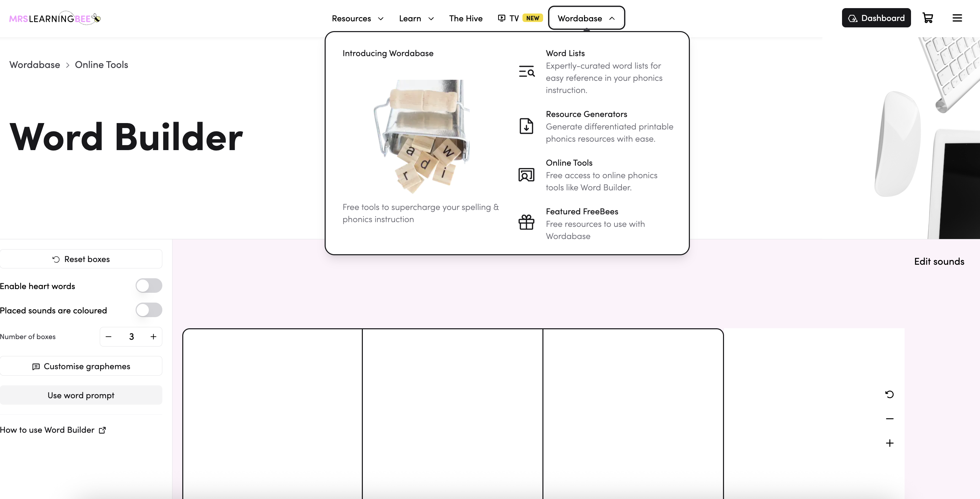Viewport: 980px width, 499px height.
Task: Increase the number of boxes
Action: 153,337
